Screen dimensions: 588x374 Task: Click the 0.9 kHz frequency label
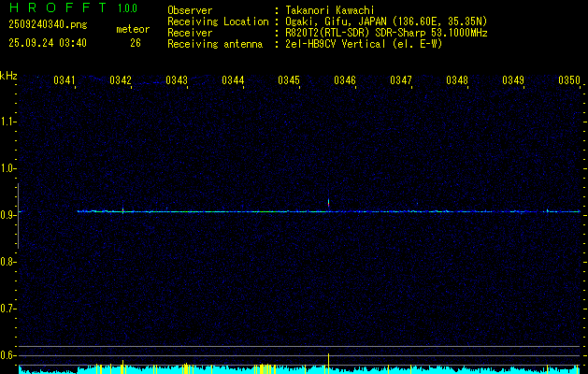pos(7,215)
